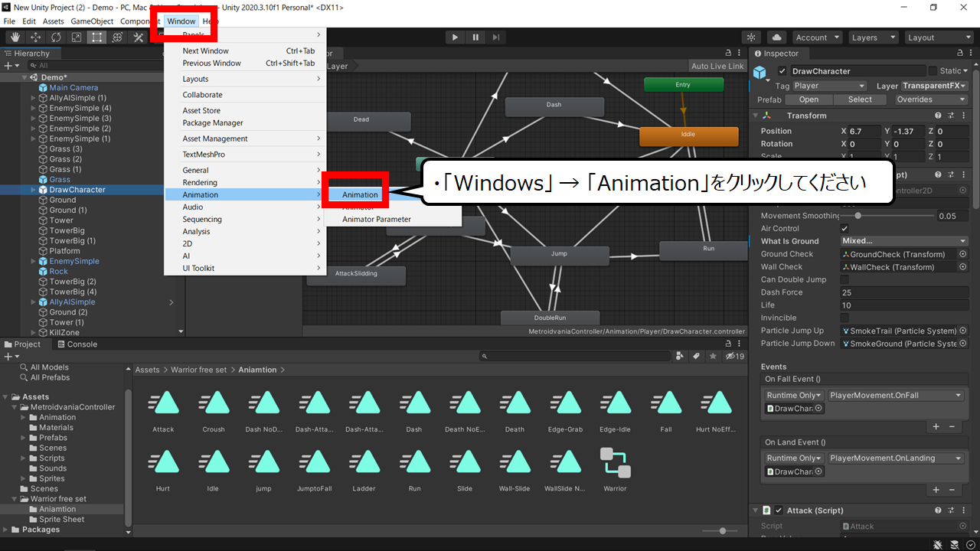Open the Tag Player dropdown
This screenshot has width=980, height=551.
[x=829, y=86]
